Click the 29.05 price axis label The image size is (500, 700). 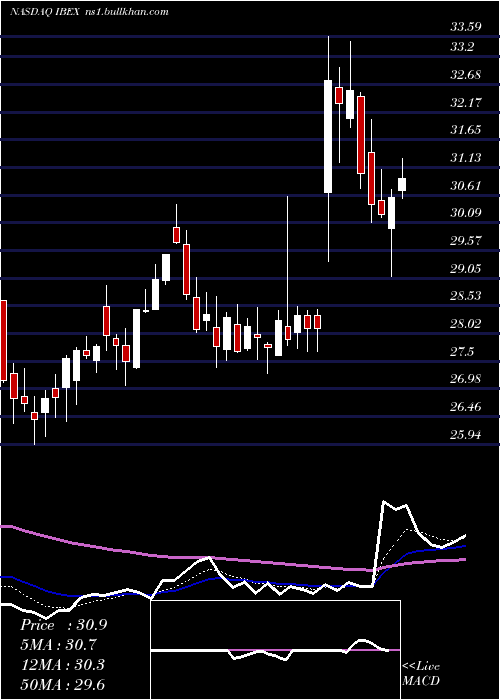pyautogui.click(x=466, y=268)
